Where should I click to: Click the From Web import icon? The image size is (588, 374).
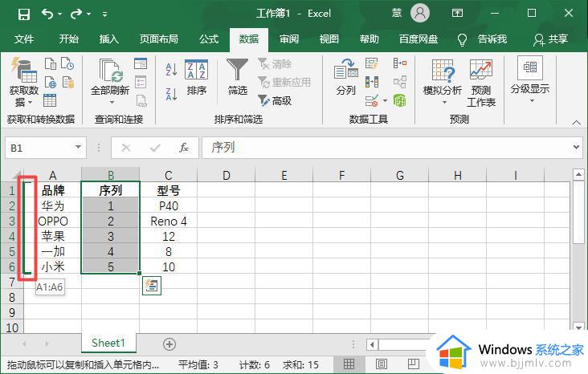coord(51,82)
